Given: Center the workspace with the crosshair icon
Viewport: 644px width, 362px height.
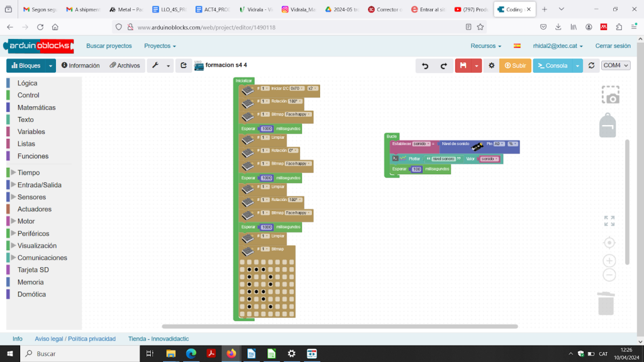Looking at the screenshot, I should [x=609, y=243].
